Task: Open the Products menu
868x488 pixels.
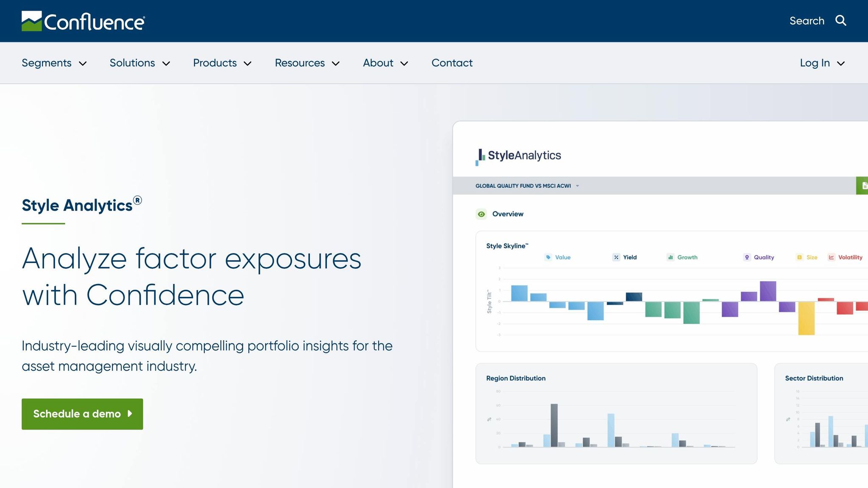Action: pyautogui.click(x=215, y=63)
